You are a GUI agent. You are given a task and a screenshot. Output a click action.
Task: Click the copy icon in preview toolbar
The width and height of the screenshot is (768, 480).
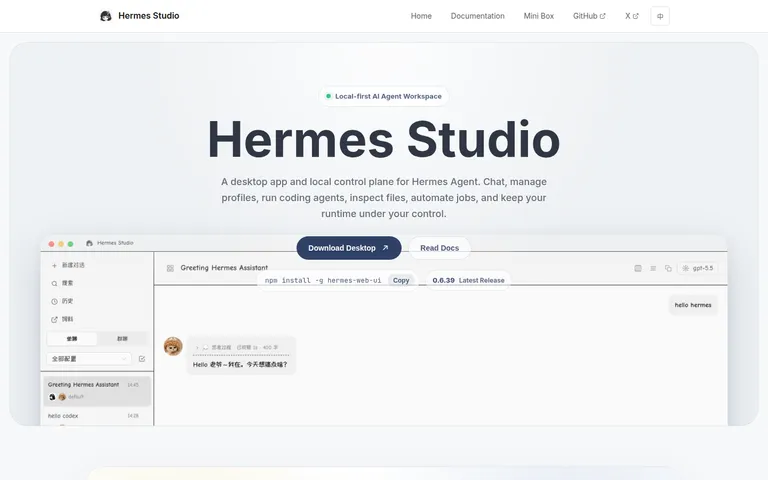[x=668, y=268]
